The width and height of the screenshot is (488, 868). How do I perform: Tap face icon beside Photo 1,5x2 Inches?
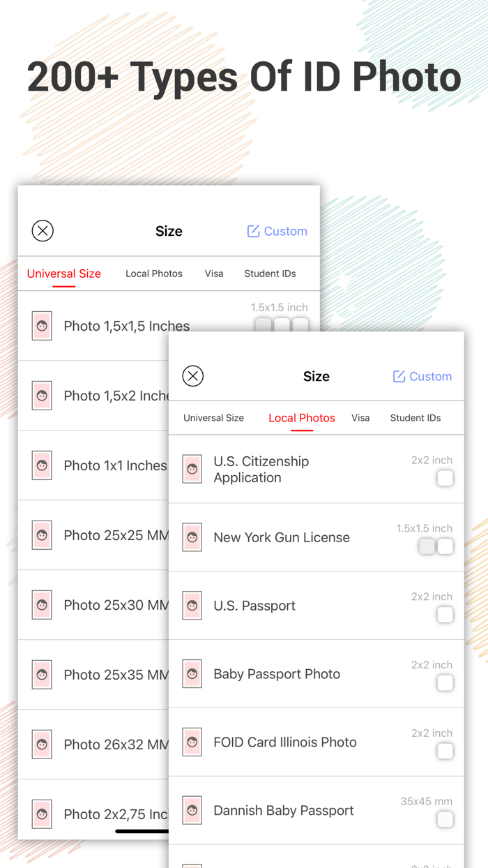click(42, 396)
